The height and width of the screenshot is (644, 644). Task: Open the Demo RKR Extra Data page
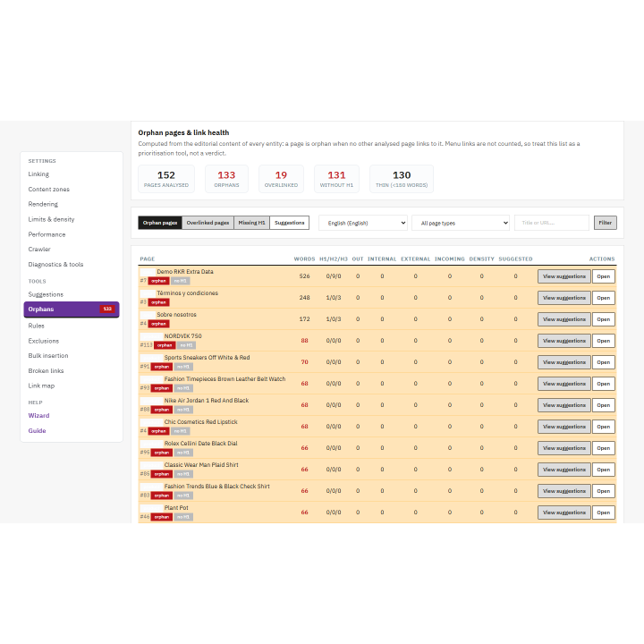tap(604, 276)
